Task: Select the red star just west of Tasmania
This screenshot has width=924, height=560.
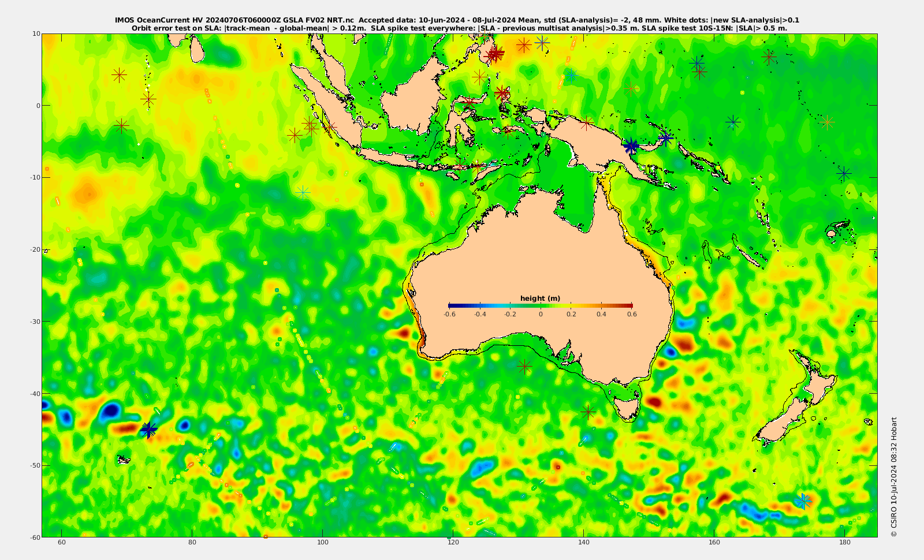Action: pos(588,412)
